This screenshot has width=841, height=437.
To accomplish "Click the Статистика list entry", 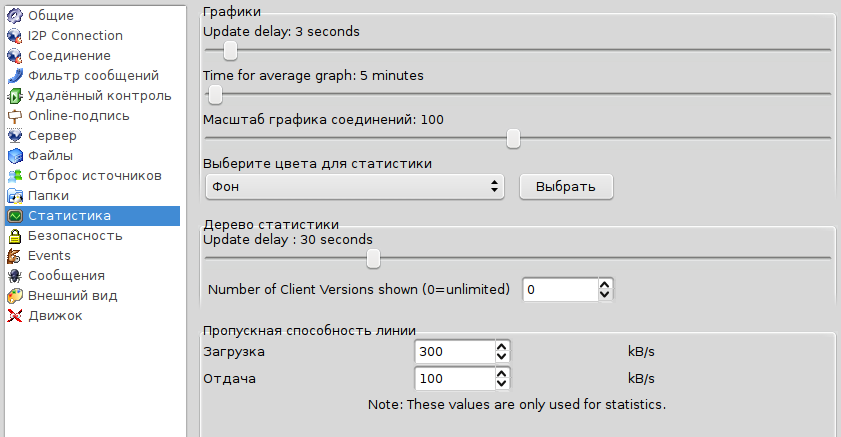I will pyautogui.click(x=92, y=216).
